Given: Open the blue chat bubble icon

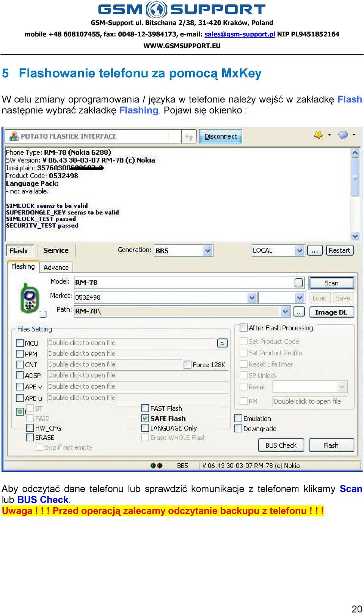Looking at the screenshot, I should coord(343,135).
